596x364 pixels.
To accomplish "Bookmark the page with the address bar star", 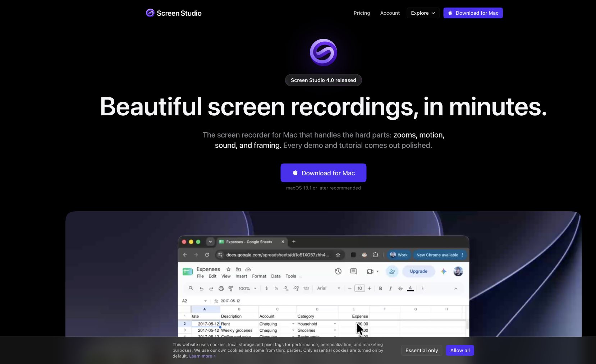I will pos(338,255).
